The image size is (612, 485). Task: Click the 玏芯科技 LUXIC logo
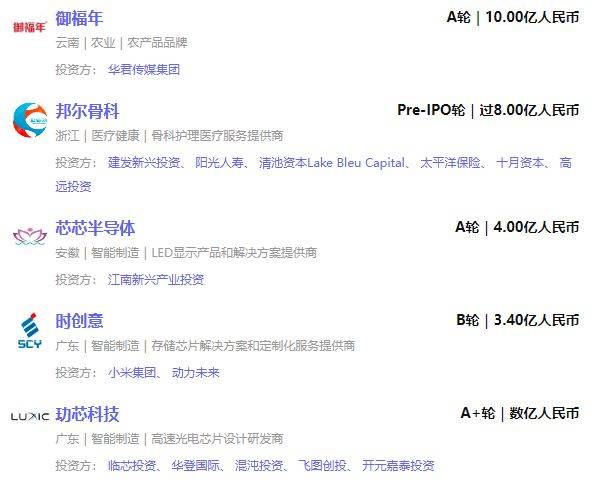30,416
